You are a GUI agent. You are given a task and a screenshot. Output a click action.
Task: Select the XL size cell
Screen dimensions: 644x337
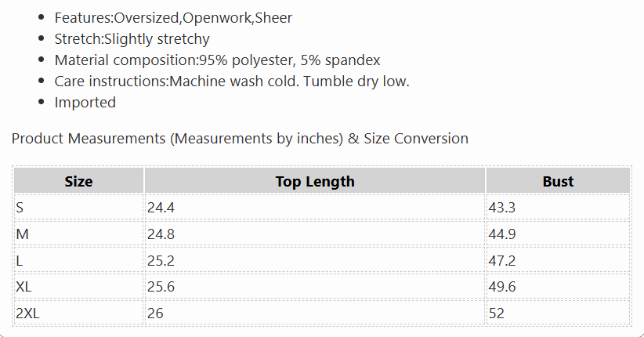pyautogui.click(x=78, y=287)
